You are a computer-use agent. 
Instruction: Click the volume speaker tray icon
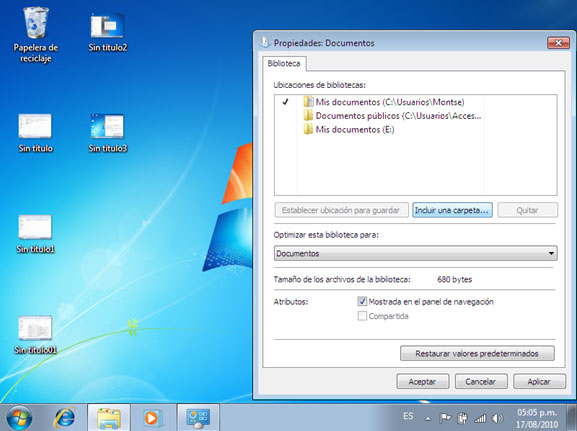[498, 418]
